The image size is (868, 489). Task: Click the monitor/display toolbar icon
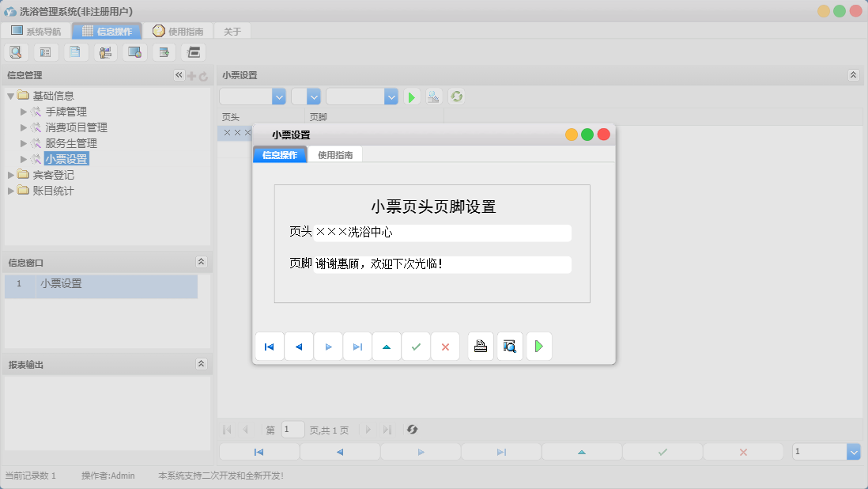coord(134,51)
